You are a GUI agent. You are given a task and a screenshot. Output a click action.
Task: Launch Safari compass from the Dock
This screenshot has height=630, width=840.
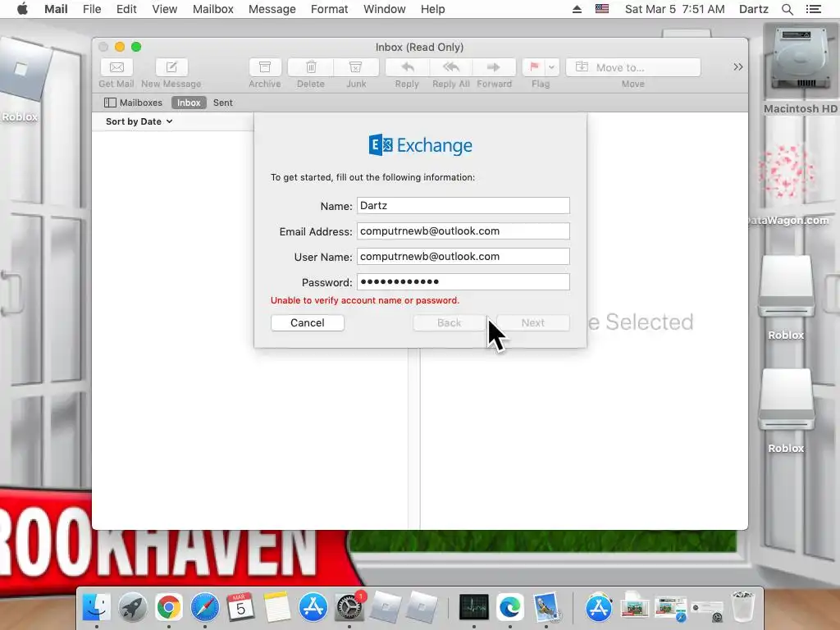pos(204,608)
